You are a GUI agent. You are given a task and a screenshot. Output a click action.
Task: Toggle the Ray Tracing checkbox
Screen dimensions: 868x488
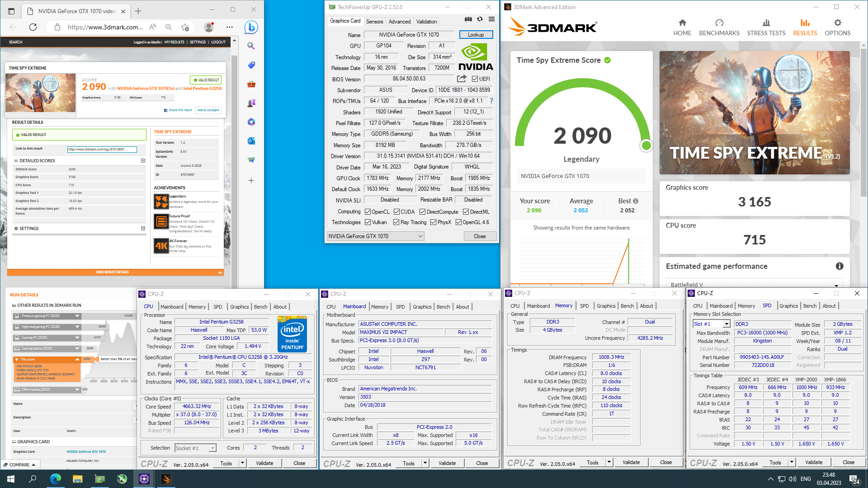(x=396, y=222)
